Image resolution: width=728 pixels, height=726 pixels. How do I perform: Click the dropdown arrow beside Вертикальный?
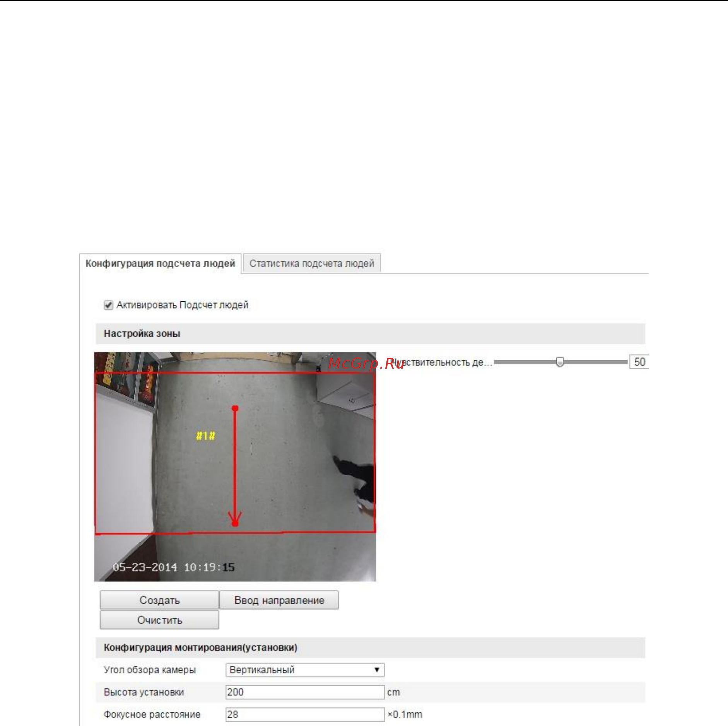coord(377,670)
